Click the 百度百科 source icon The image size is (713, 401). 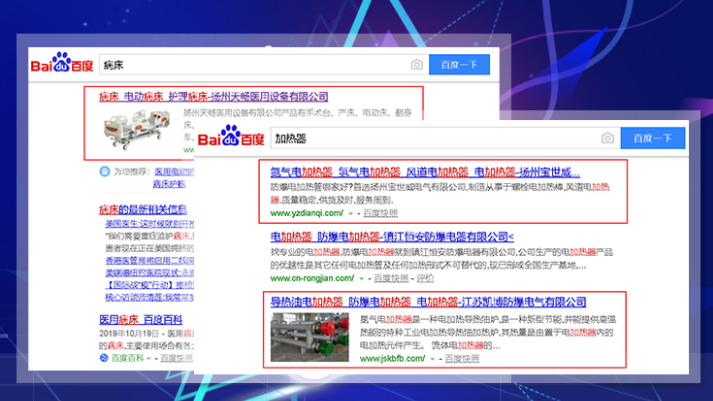click(x=104, y=358)
